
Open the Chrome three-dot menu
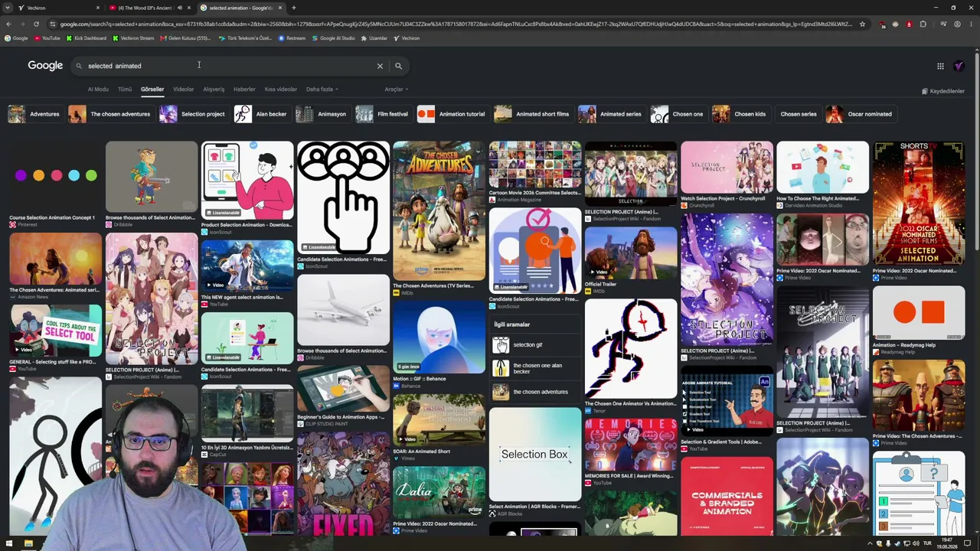click(x=971, y=24)
